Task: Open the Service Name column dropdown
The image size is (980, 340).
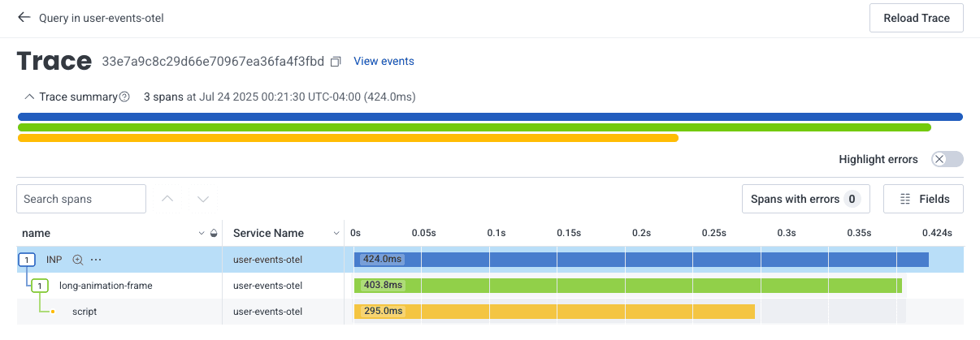Action: point(335,234)
